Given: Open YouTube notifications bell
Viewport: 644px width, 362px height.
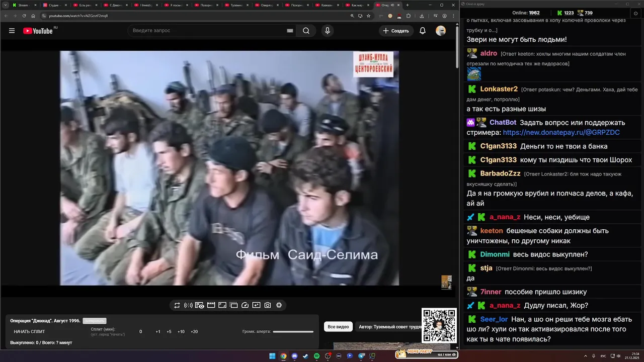Looking at the screenshot, I should [x=423, y=31].
